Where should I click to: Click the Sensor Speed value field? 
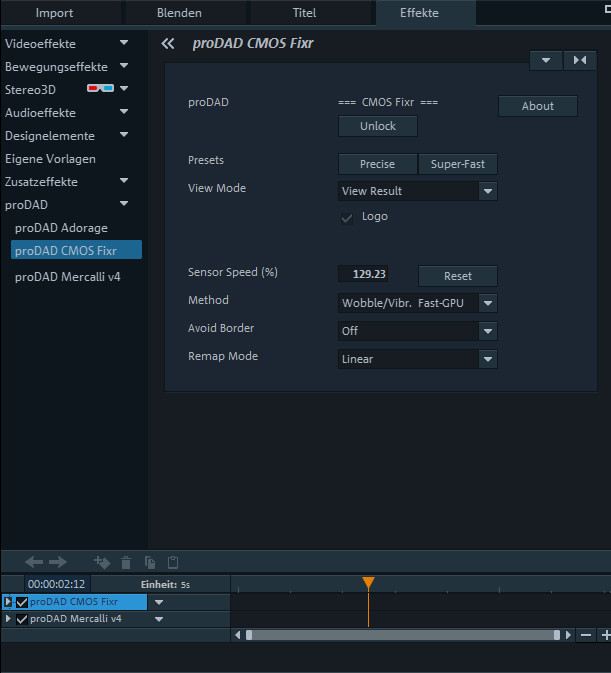coord(363,274)
